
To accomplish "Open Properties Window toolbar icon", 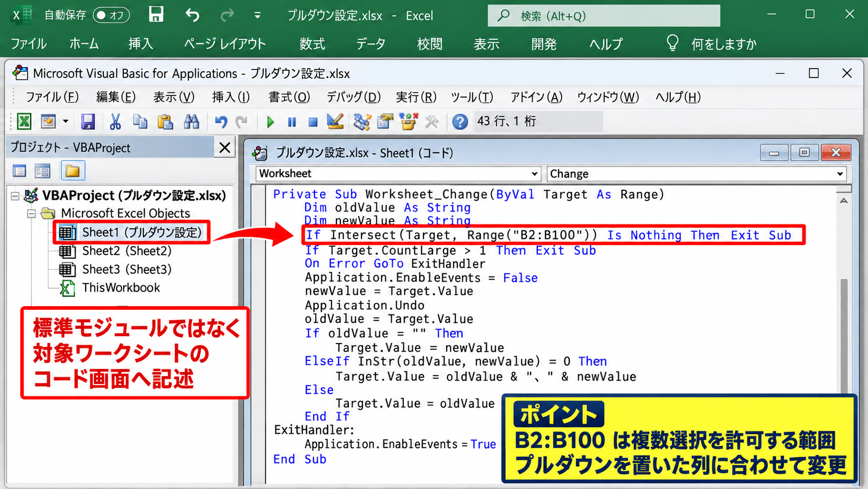I will pyautogui.click(x=385, y=122).
